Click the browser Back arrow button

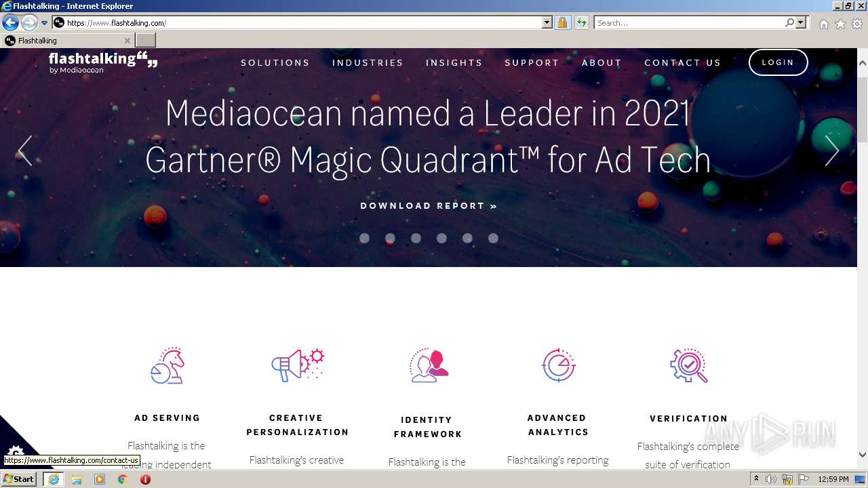pos(10,22)
